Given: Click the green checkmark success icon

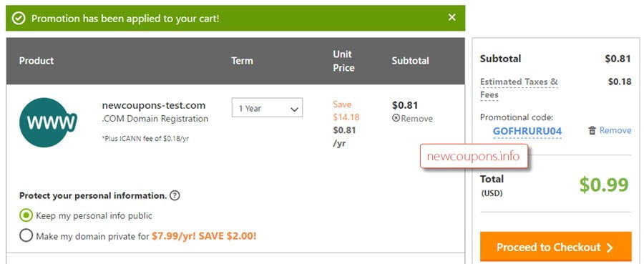Looking at the screenshot, I should tap(19, 18).
